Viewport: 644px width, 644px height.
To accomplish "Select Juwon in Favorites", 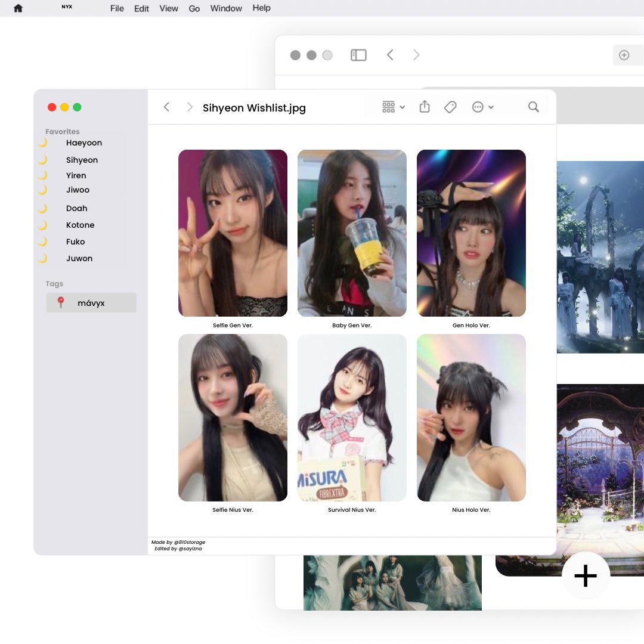I will (79, 259).
